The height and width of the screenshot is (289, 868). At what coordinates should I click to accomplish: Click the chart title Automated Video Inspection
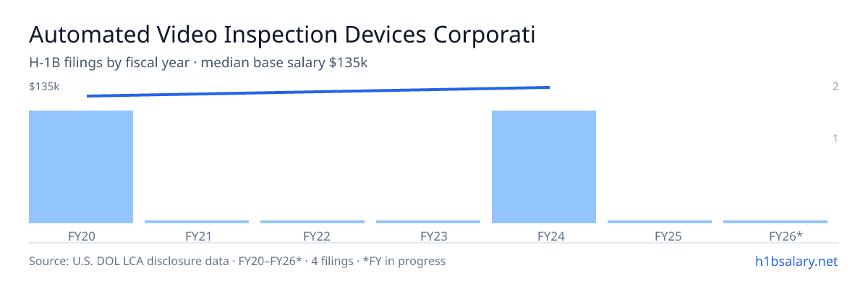282,35
